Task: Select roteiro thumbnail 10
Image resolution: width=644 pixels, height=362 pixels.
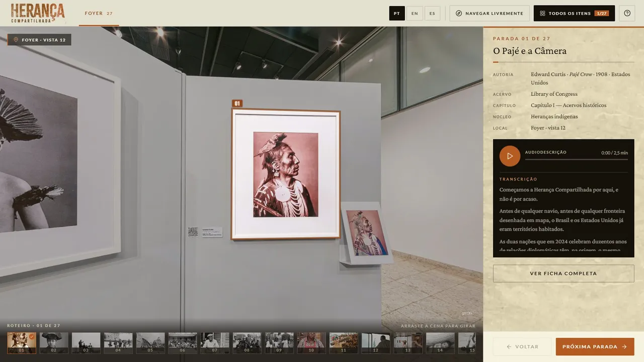Action: point(311,343)
